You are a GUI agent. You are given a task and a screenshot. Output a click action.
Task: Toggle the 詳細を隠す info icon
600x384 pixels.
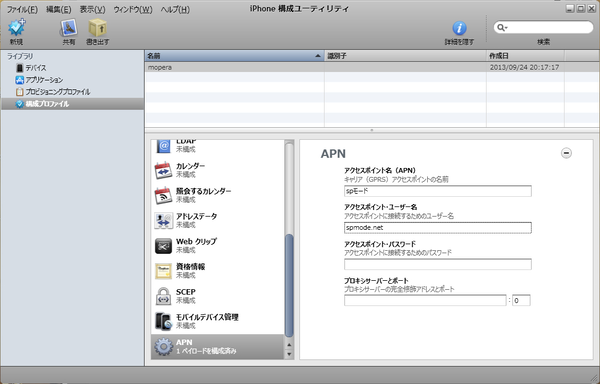pyautogui.click(x=459, y=28)
